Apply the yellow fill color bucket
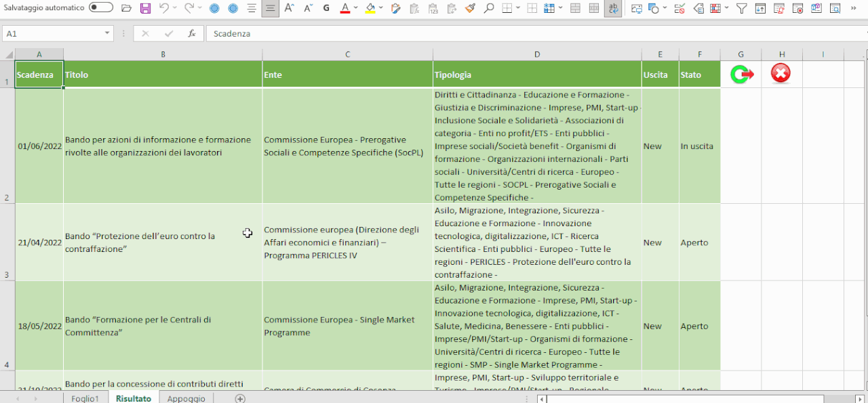 (370, 8)
